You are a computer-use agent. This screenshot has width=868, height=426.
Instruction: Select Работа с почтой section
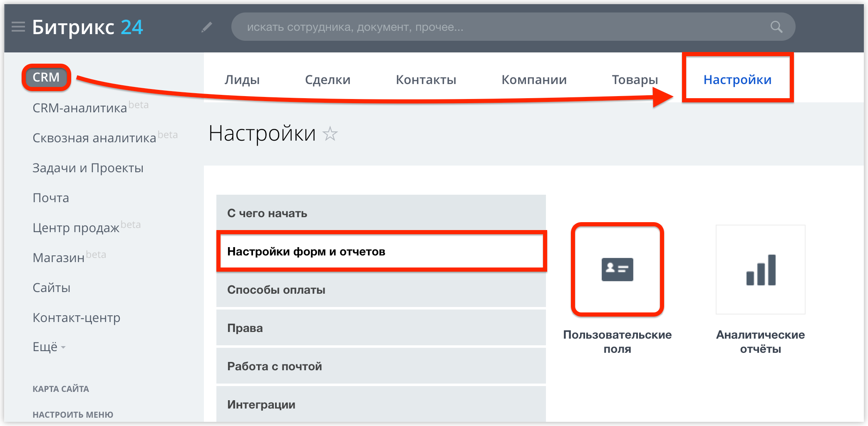(x=381, y=366)
